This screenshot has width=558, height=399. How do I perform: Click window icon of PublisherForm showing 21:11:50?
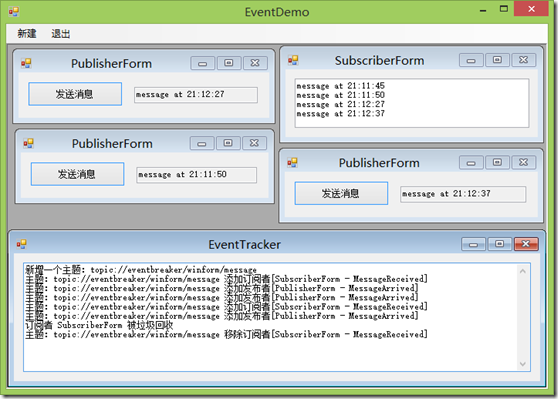tap(28, 143)
